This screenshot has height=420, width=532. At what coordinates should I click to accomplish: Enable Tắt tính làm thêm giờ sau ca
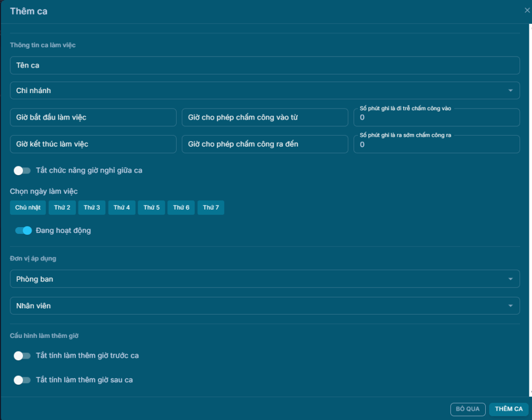point(23,380)
